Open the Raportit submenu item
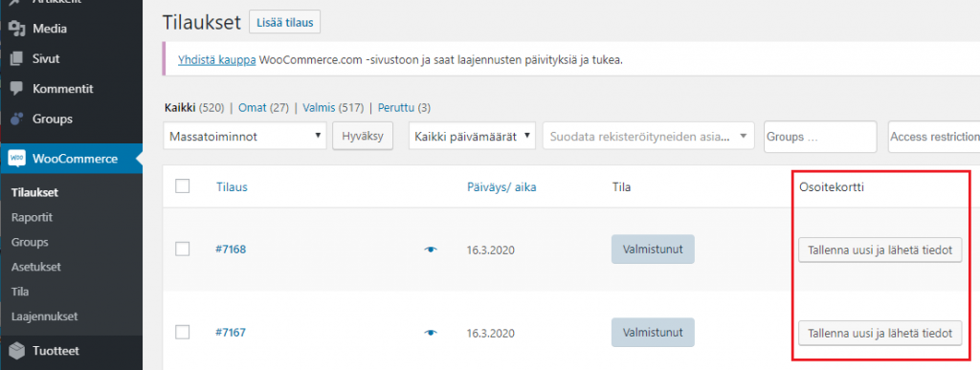Viewport: 980px width, 370px height. point(32,218)
